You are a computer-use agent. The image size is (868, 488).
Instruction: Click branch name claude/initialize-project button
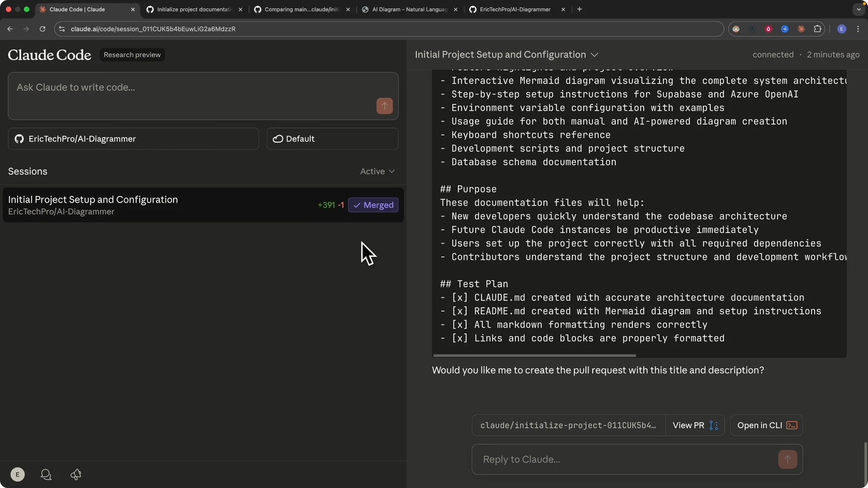coord(568,425)
